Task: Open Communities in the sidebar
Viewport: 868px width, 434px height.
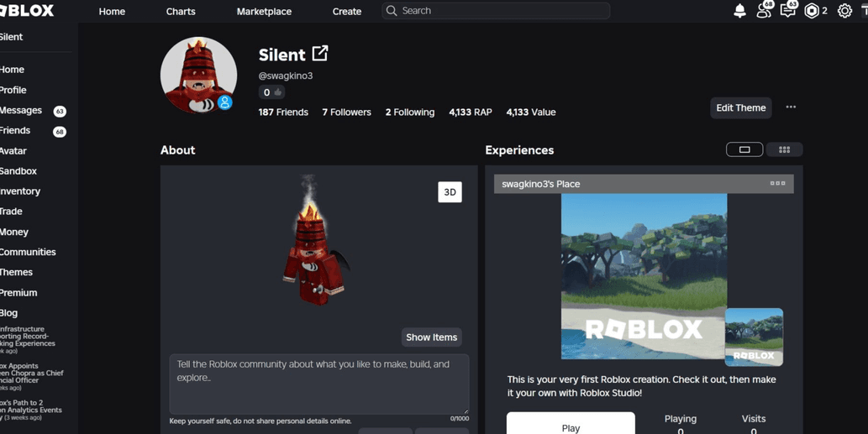Action: point(28,252)
